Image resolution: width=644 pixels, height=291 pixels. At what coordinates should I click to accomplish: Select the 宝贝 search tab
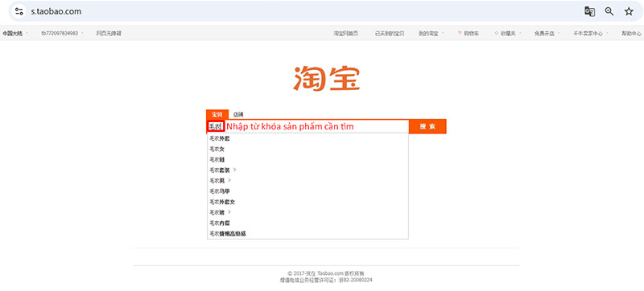[217, 114]
